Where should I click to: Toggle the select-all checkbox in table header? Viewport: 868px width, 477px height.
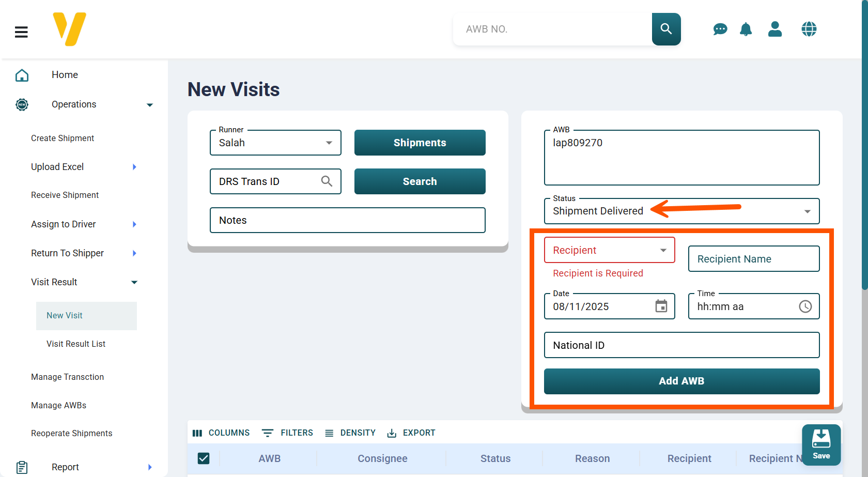click(x=204, y=458)
